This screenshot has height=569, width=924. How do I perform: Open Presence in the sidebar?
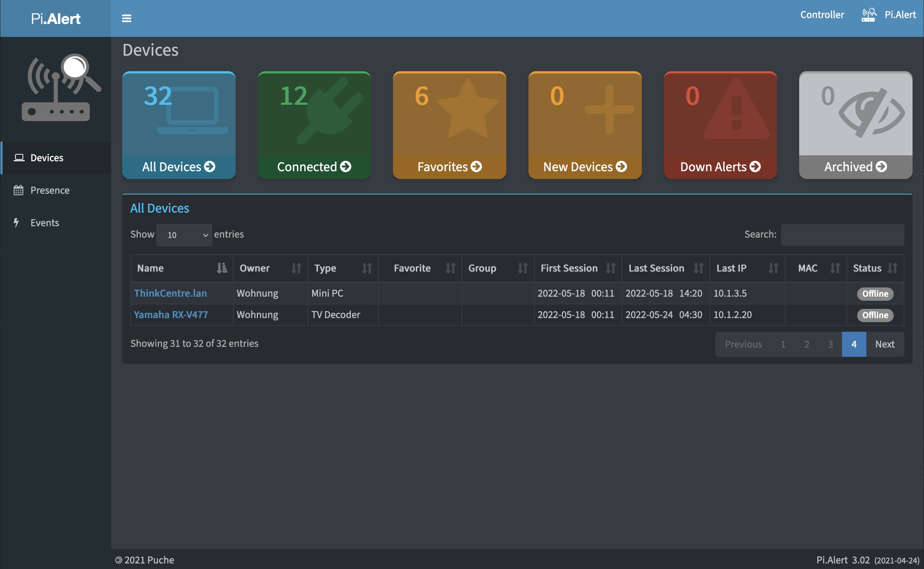coord(50,190)
